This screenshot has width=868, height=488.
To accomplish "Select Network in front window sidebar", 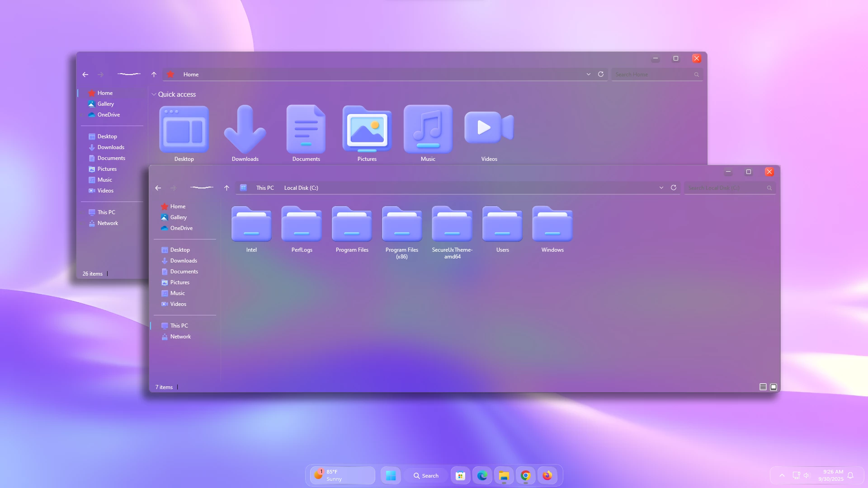I will click(x=180, y=337).
